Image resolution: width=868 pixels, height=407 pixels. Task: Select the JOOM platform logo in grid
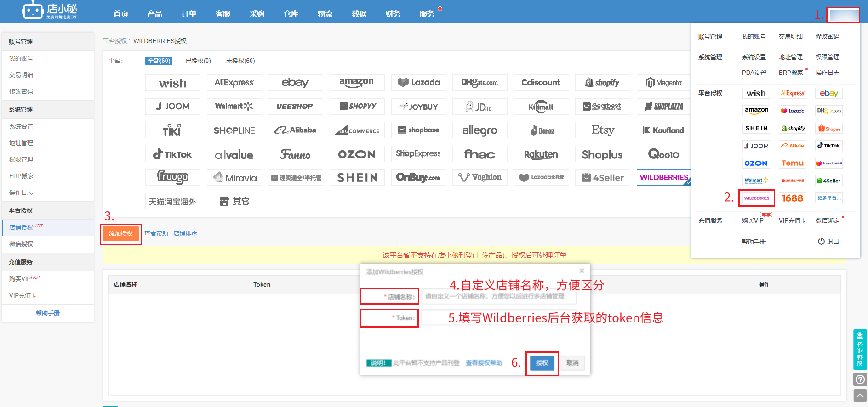(x=173, y=107)
